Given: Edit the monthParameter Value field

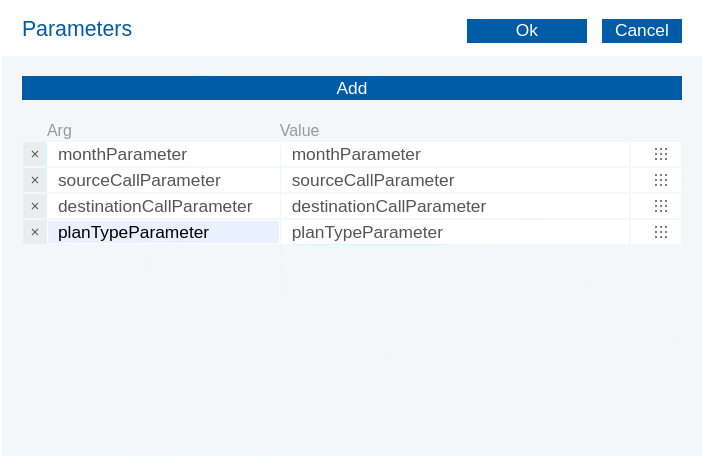Looking at the screenshot, I should (455, 154).
